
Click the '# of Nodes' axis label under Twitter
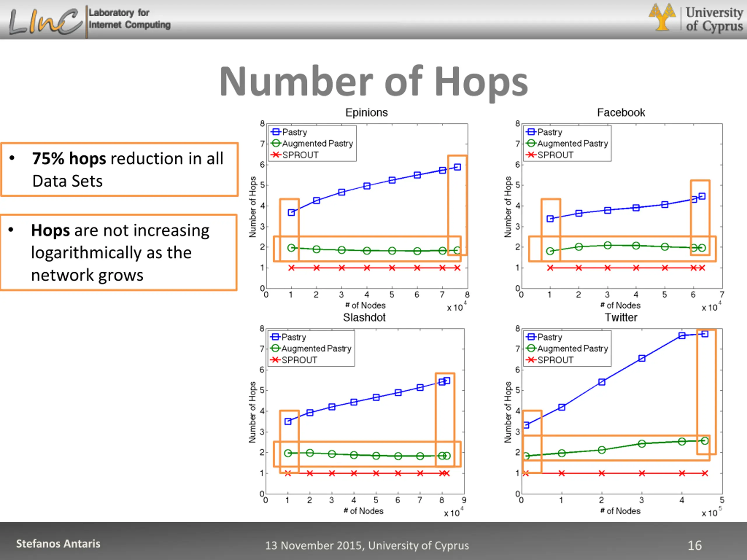tap(620, 511)
